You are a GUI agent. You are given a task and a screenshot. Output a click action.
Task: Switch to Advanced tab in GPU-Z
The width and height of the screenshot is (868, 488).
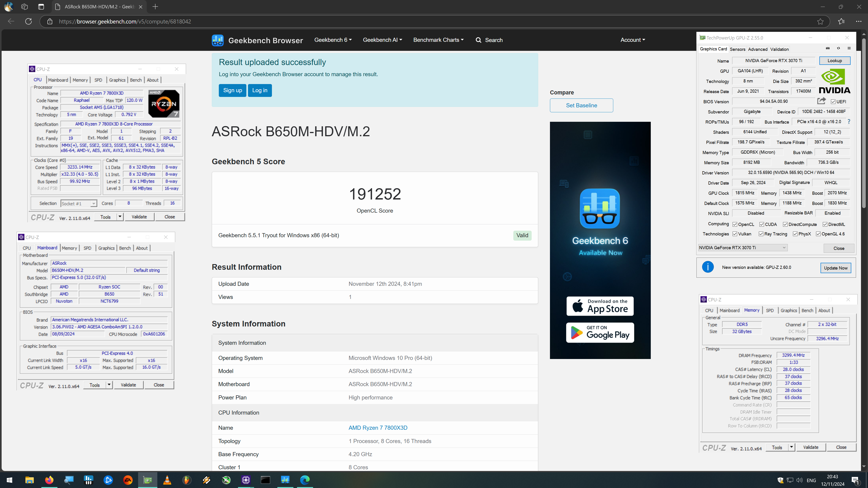(757, 49)
